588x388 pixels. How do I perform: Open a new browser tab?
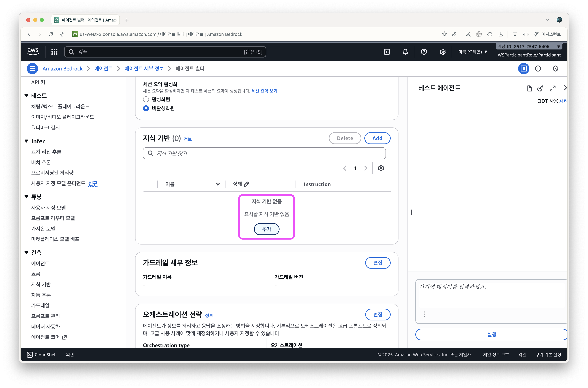(x=127, y=20)
